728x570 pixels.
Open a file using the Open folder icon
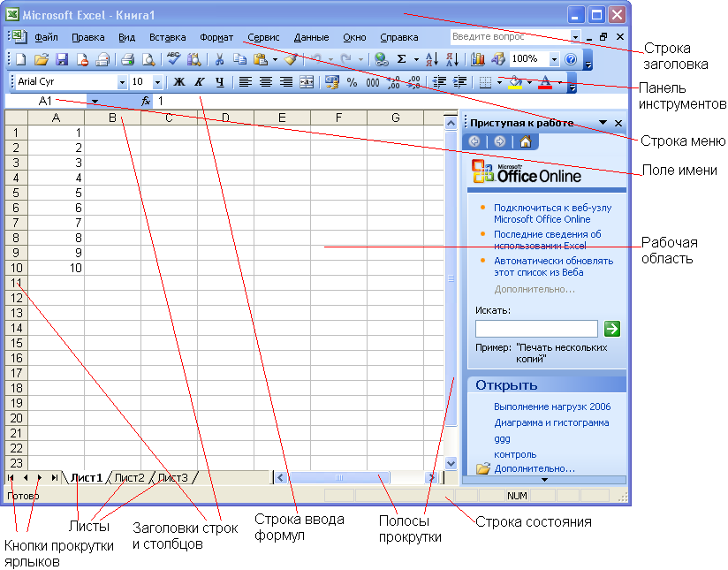click(x=42, y=59)
